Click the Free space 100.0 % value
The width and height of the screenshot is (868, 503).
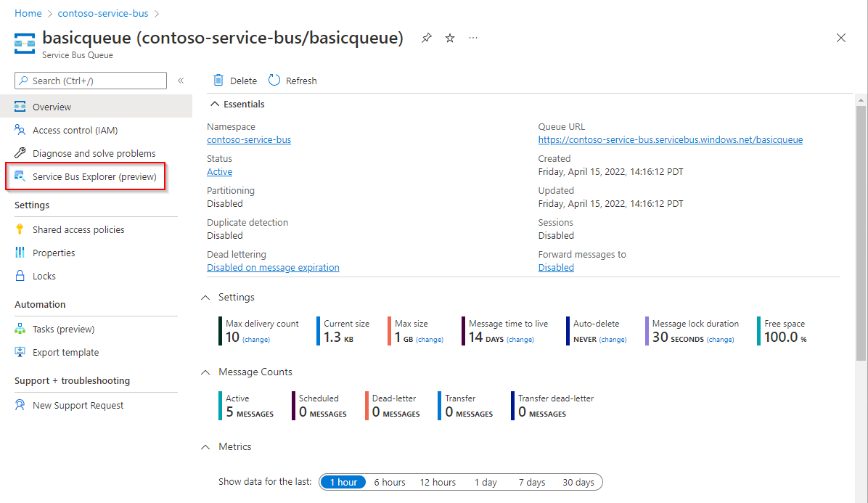[x=785, y=338]
